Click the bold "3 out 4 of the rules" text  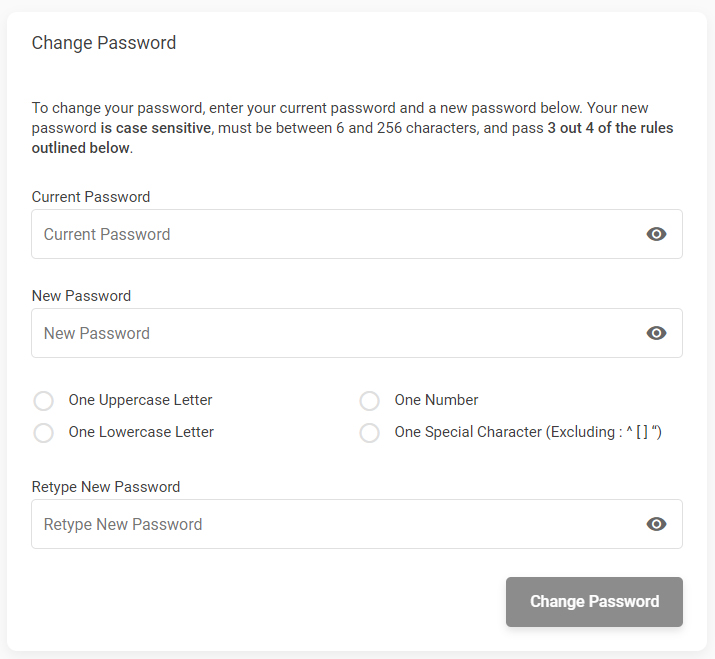tap(610, 128)
